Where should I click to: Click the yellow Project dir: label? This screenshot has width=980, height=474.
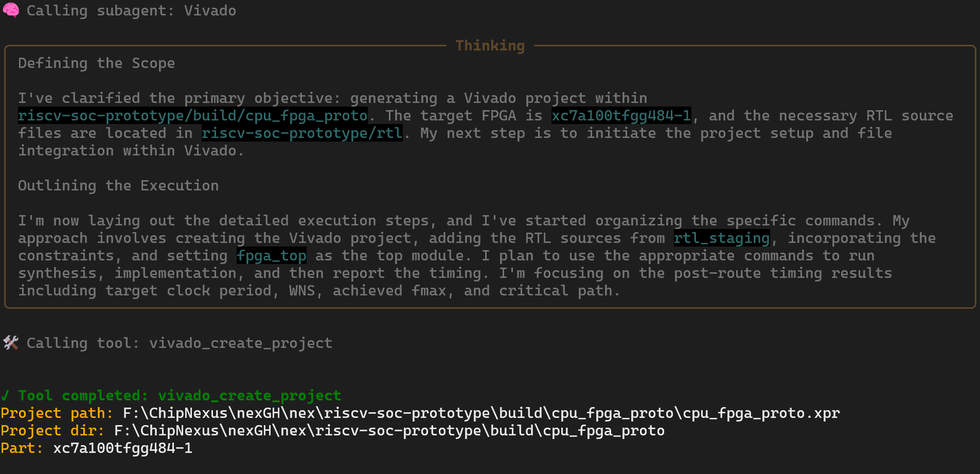pos(52,430)
